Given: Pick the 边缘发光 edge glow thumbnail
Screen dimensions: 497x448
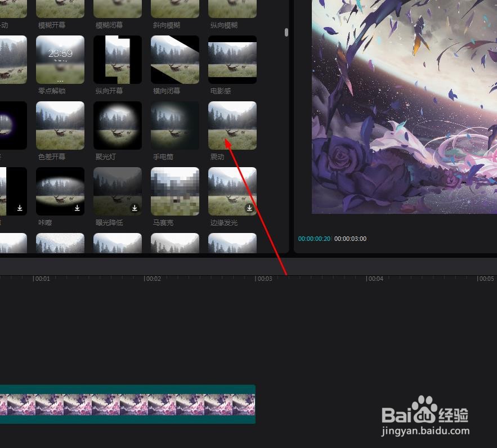Looking at the screenshot, I should click(232, 191).
